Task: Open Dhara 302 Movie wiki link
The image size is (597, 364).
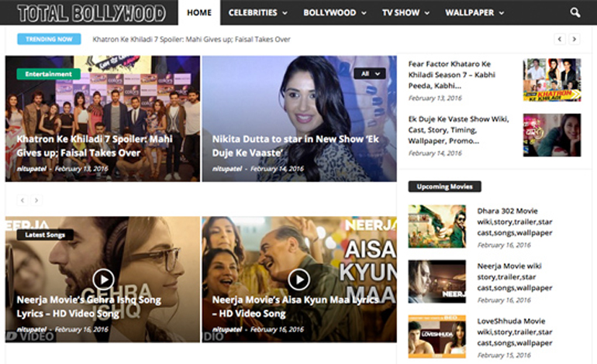Action: (514, 221)
